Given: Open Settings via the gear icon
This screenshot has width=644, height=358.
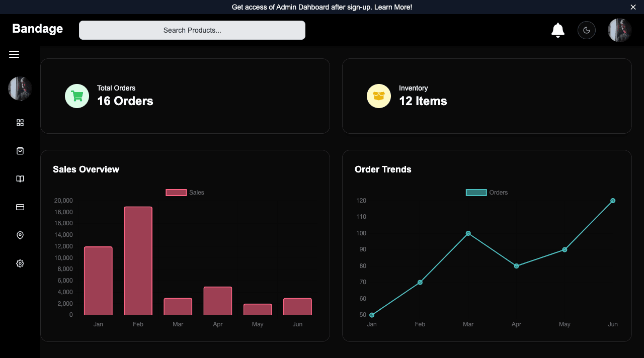Looking at the screenshot, I should [20, 263].
